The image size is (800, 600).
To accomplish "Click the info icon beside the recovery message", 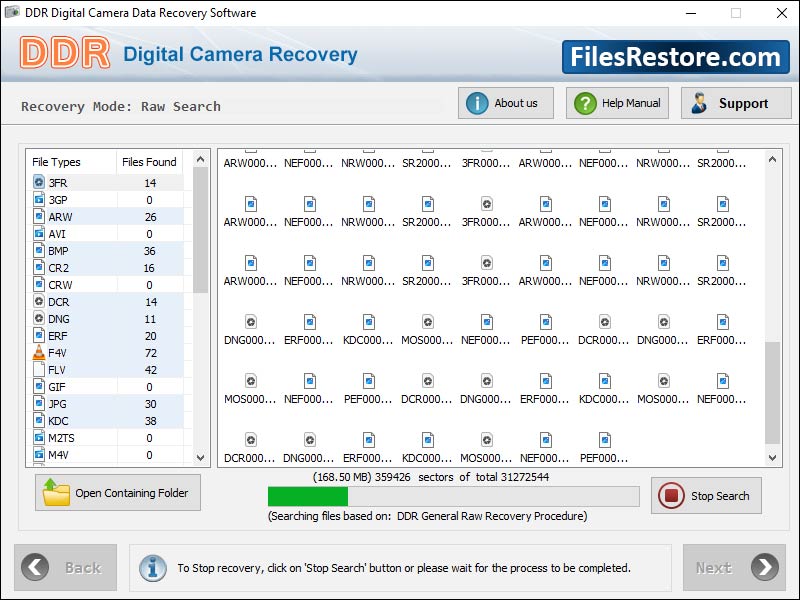I will click(x=152, y=567).
